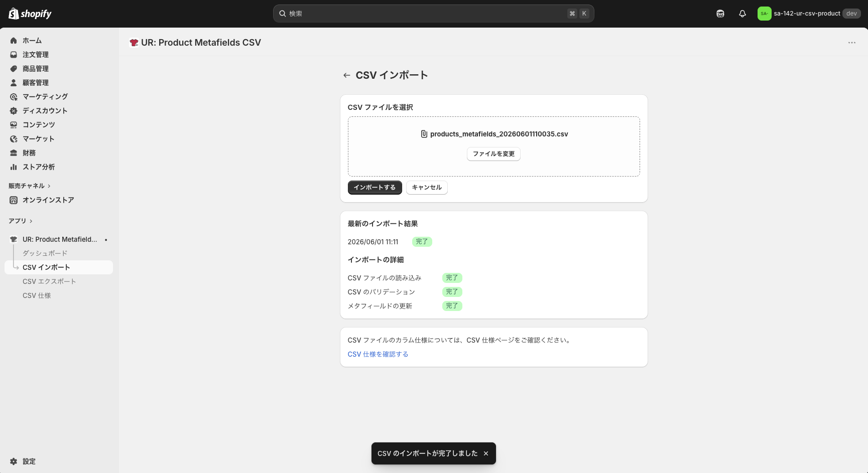Click the インポートする button
Screen dimensions: 868x473
pyautogui.click(x=375, y=188)
